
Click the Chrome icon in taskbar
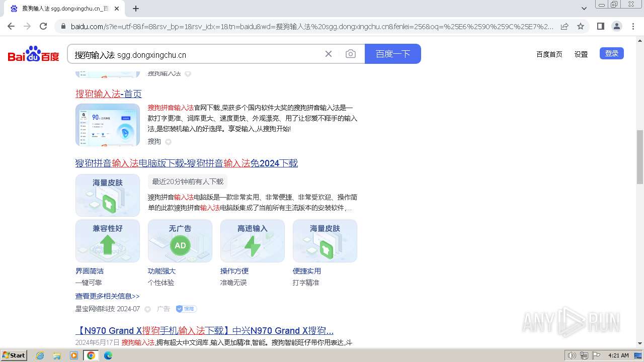tap(91, 355)
